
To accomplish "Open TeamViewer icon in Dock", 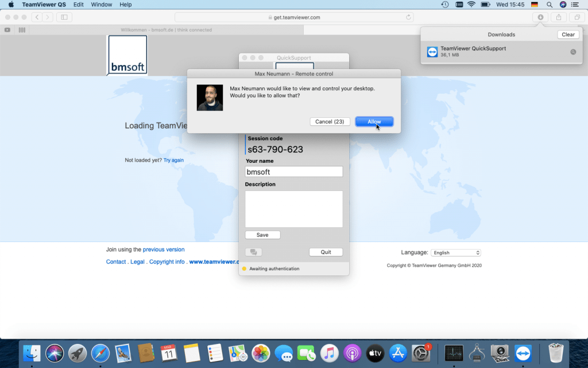I will point(523,354).
